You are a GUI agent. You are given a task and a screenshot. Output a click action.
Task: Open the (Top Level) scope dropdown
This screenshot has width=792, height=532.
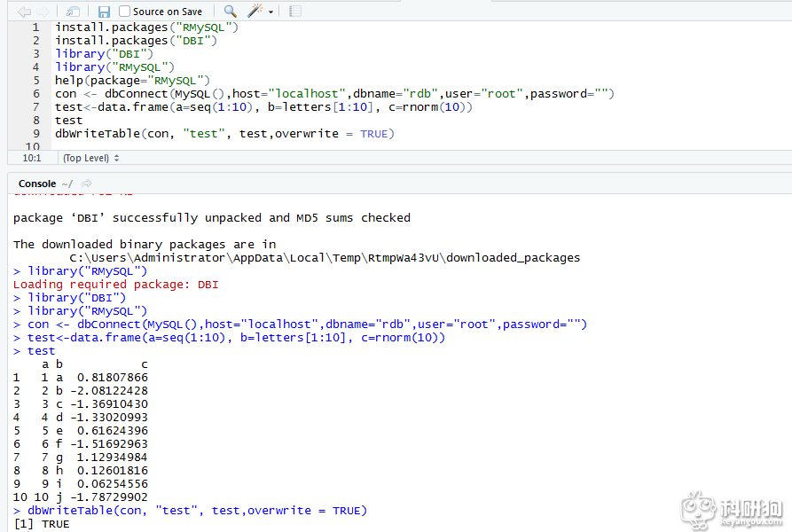click(x=91, y=158)
